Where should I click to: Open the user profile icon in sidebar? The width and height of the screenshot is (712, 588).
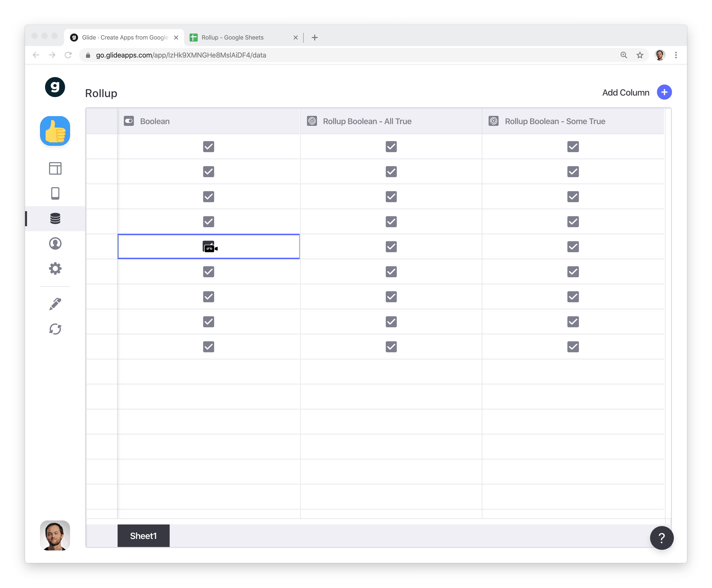[x=55, y=243]
